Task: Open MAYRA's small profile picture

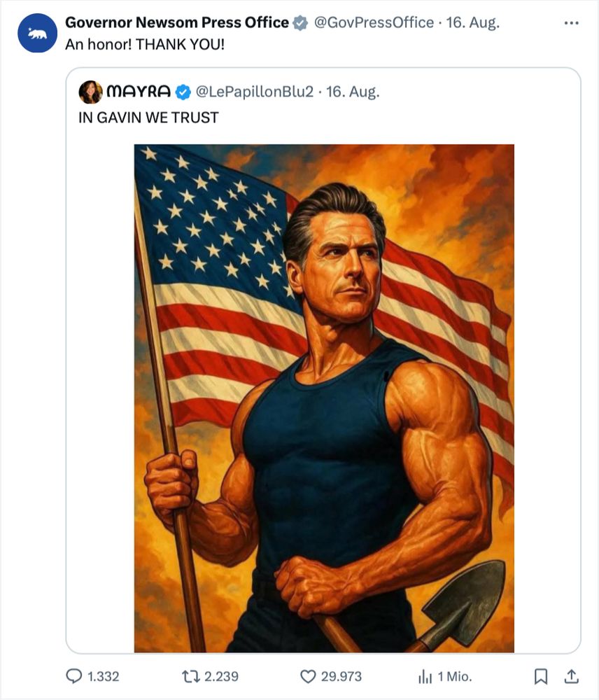Action: (x=90, y=92)
